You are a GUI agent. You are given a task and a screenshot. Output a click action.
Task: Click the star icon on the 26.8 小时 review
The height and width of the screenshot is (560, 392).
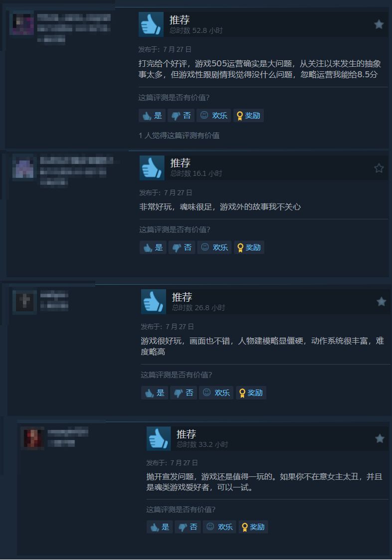point(382,301)
